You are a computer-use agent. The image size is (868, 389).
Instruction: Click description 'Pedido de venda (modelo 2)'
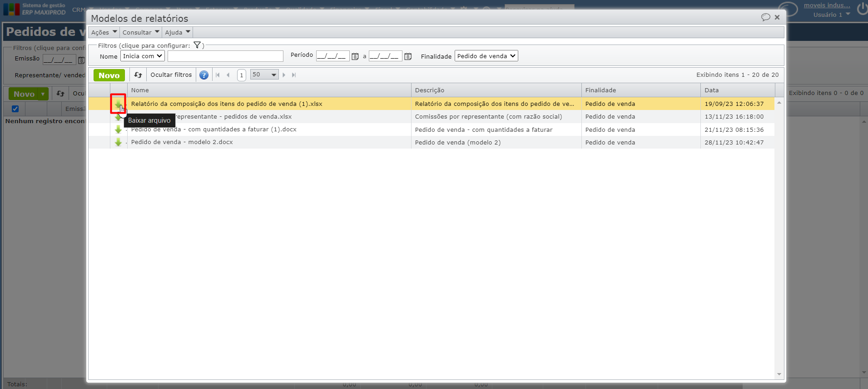click(458, 142)
